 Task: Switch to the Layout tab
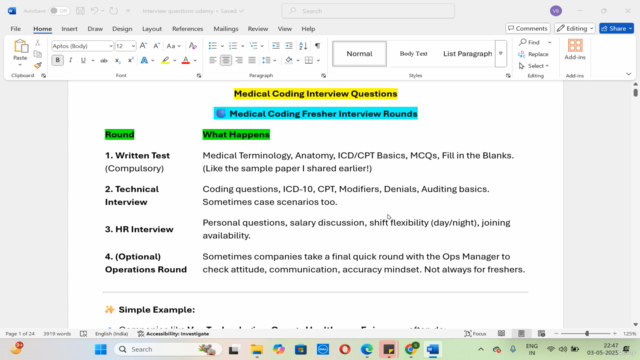point(152,29)
